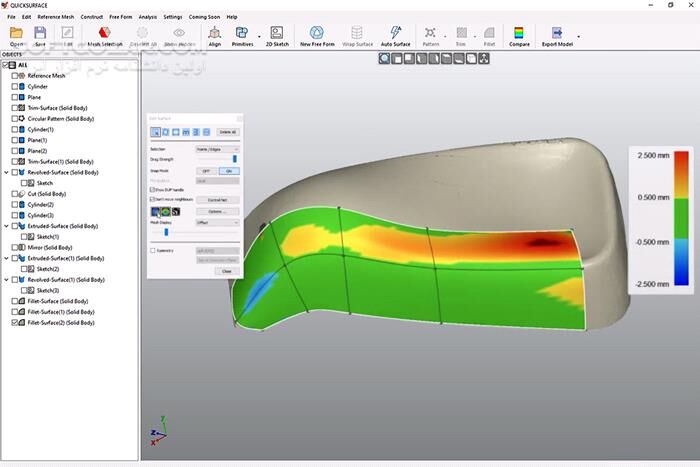Start a 2D Sketch from the toolbar
700x467 pixels.
(x=276, y=35)
